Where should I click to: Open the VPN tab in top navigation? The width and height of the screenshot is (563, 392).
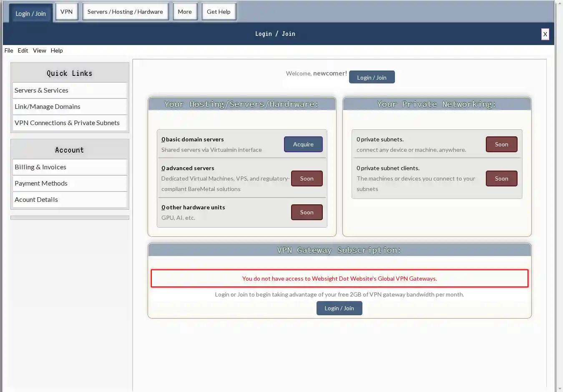[x=67, y=12]
